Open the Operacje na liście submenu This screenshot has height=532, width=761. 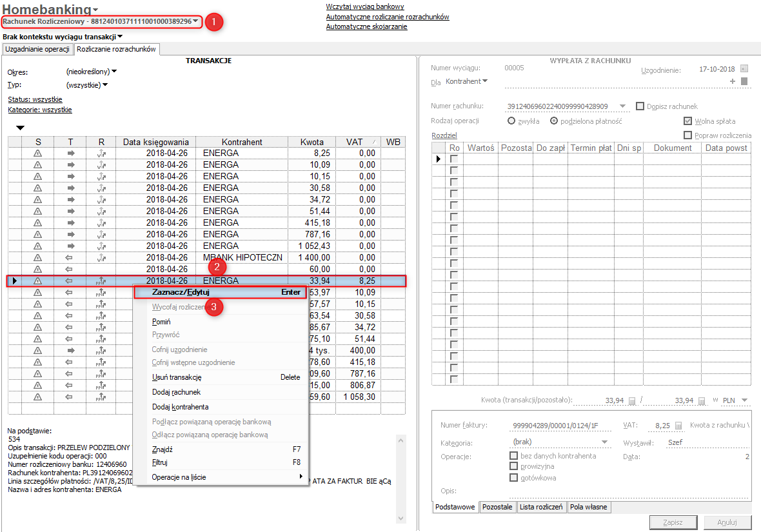(x=221, y=477)
